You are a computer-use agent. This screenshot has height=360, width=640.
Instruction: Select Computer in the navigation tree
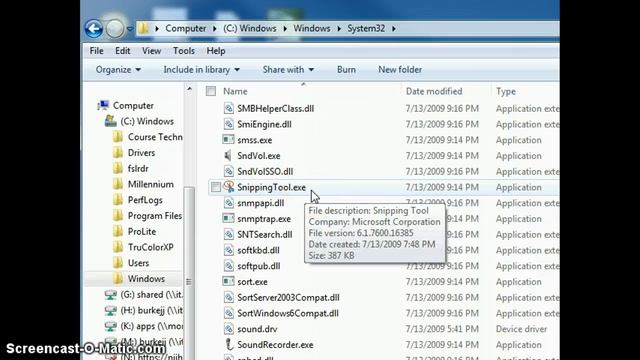(x=133, y=105)
